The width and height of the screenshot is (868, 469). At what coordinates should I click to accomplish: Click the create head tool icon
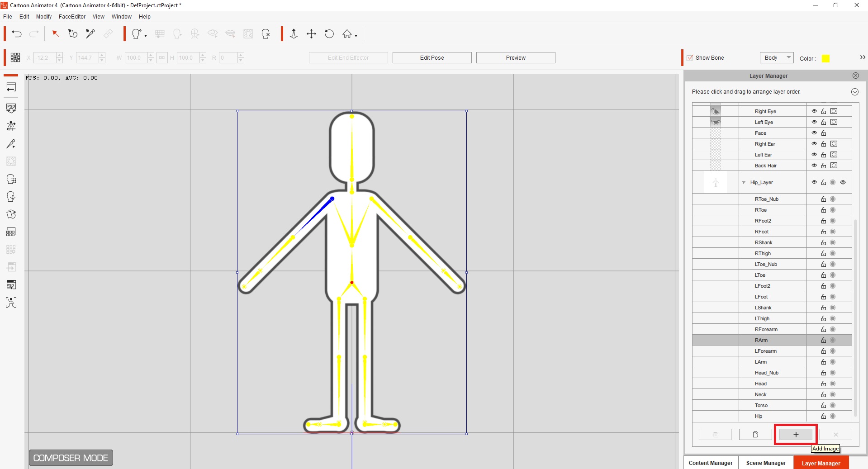(x=137, y=34)
